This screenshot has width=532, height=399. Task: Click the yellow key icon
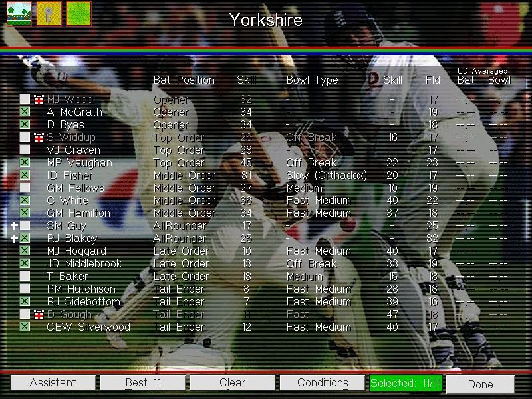(x=49, y=13)
